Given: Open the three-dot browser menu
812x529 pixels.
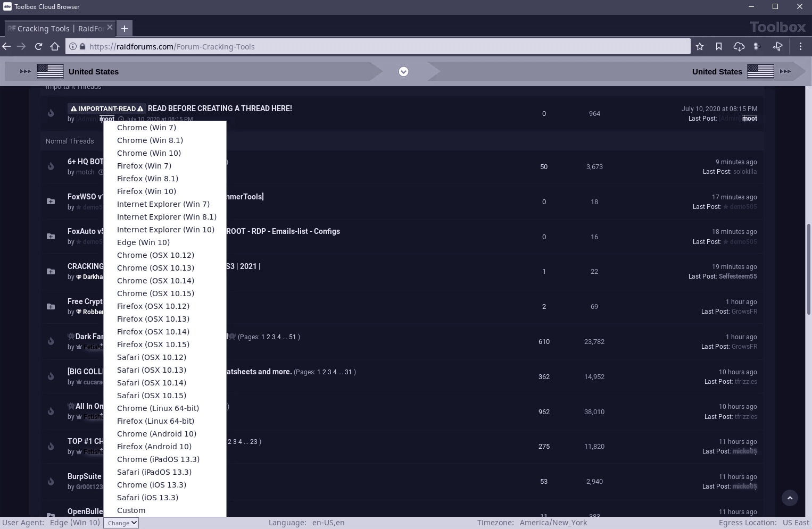Looking at the screenshot, I should [800, 47].
